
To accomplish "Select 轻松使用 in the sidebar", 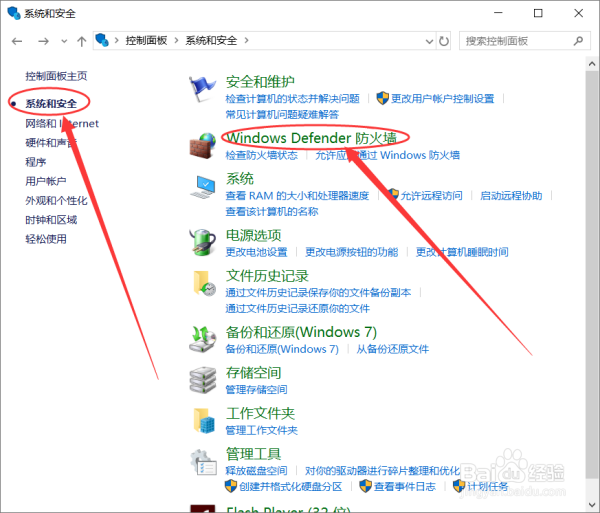I will [x=46, y=239].
